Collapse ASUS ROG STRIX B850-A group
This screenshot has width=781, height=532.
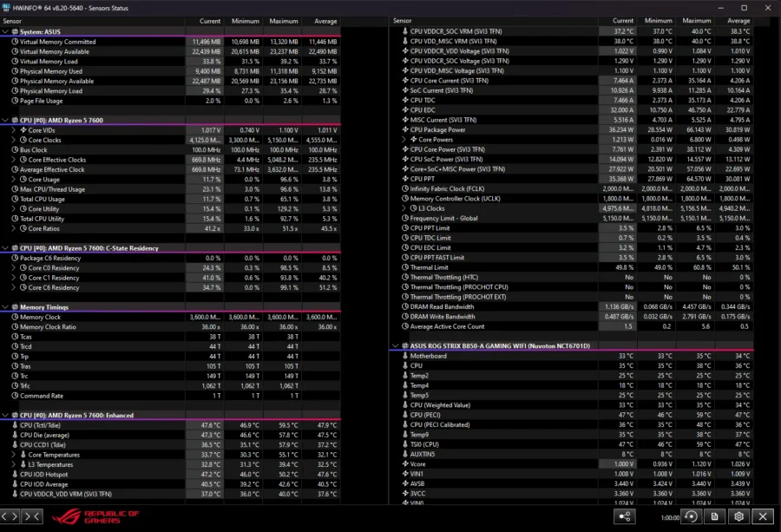[396, 345]
